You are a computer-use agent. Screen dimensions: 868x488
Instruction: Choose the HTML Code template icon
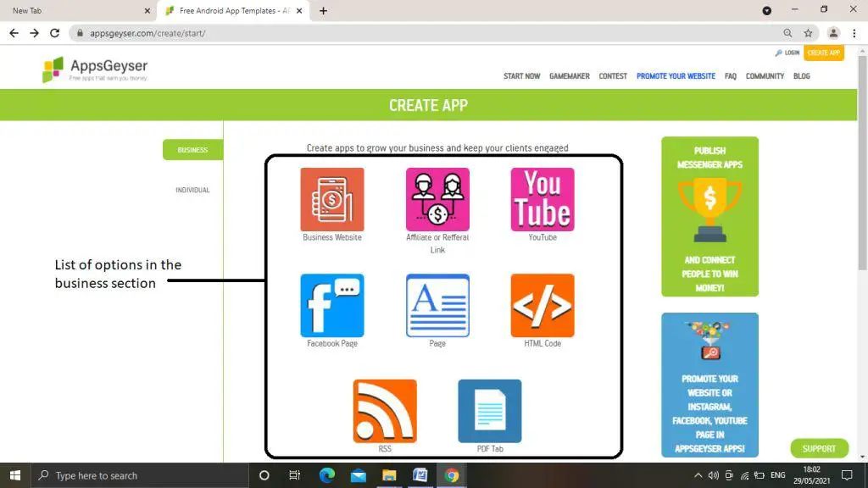(x=542, y=305)
